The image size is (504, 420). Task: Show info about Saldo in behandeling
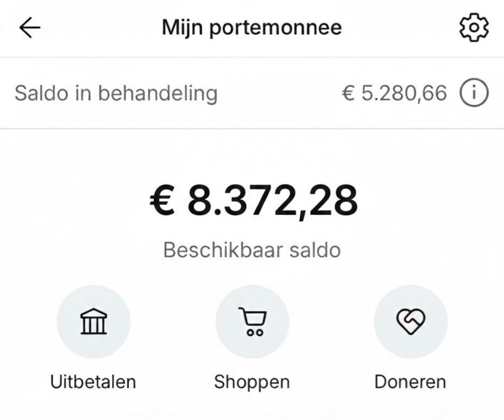[474, 93]
